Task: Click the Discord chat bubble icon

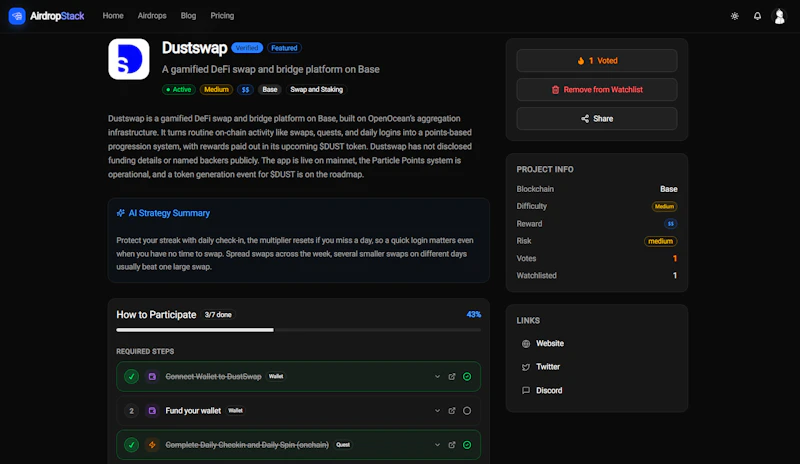Action: click(x=526, y=390)
